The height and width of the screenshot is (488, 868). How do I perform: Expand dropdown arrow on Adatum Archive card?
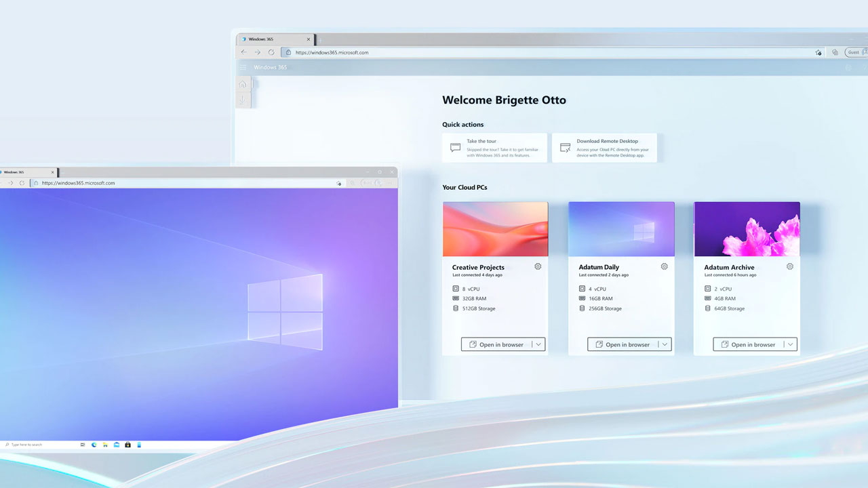(x=791, y=344)
